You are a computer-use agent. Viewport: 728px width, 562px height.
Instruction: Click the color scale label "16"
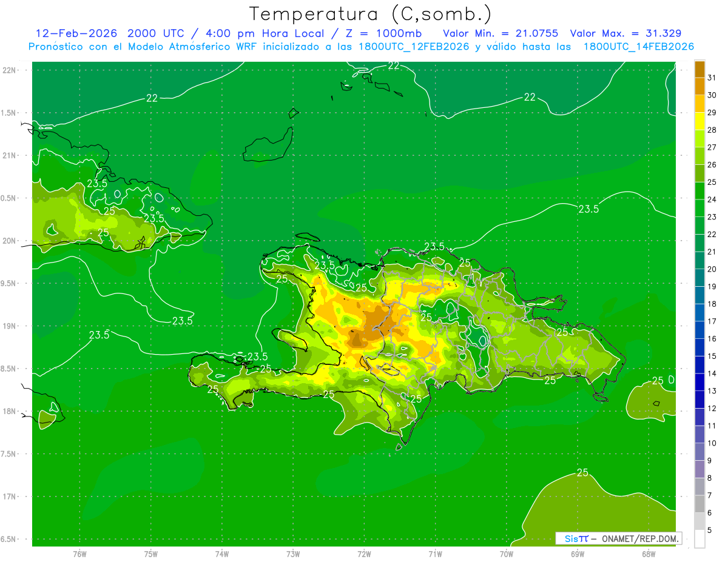point(712,339)
